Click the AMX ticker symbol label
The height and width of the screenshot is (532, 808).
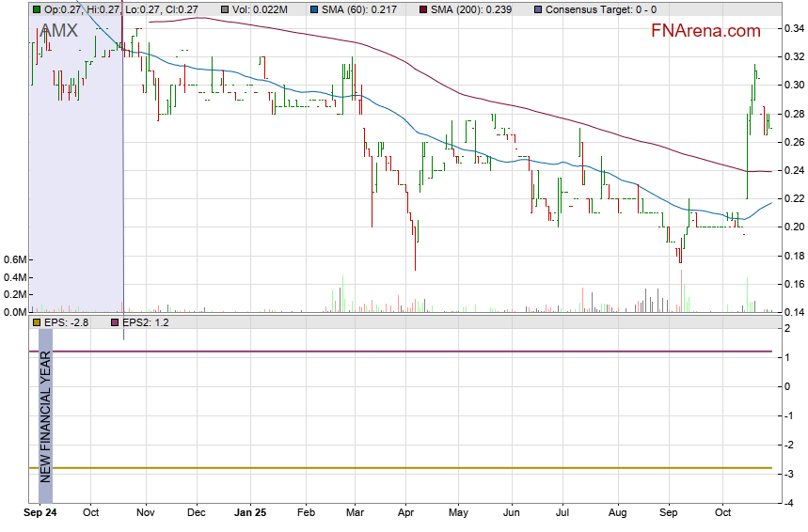point(59,31)
